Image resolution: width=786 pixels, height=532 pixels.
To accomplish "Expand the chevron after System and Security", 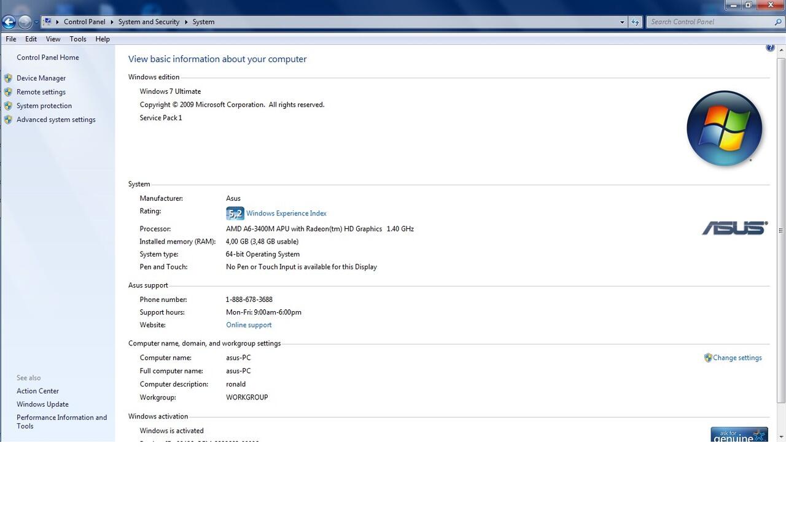I will click(x=186, y=21).
